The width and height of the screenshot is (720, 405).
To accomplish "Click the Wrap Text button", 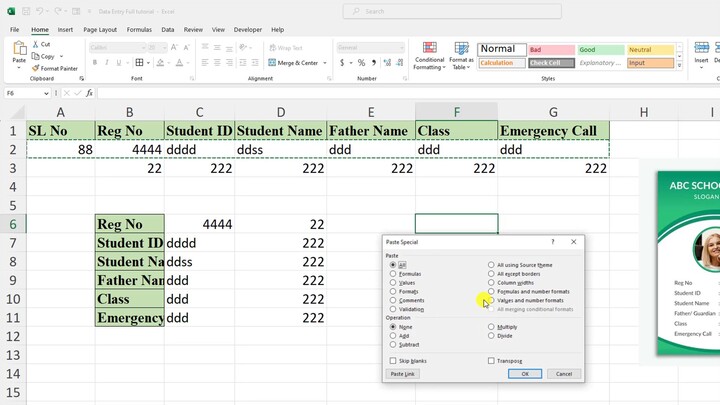I will click(286, 48).
